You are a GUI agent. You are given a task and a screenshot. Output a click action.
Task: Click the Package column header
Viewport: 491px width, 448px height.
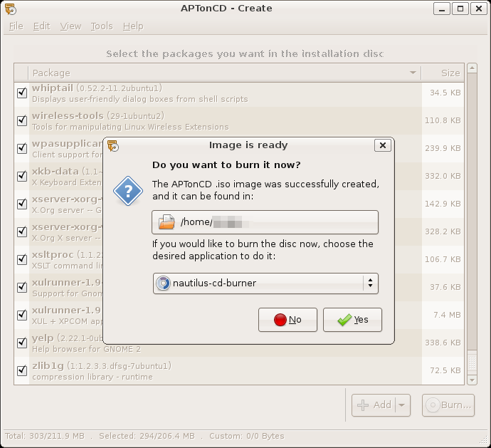coord(225,73)
